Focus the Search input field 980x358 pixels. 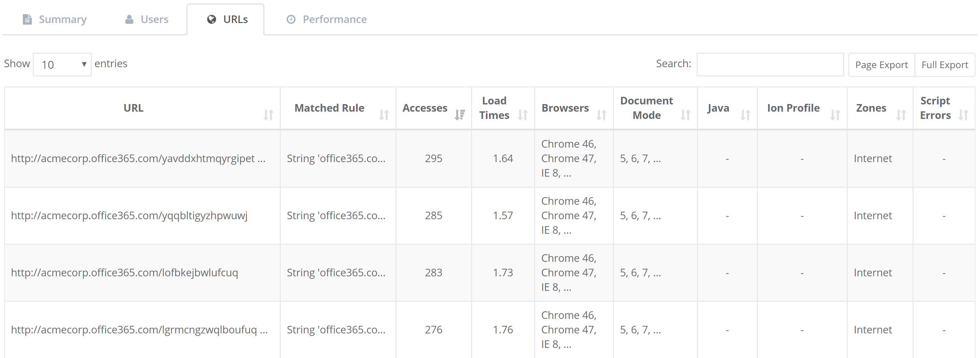770,64
